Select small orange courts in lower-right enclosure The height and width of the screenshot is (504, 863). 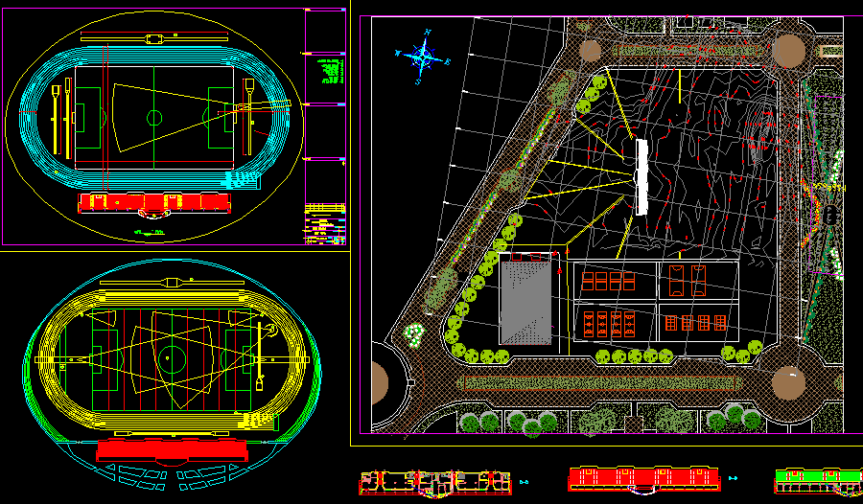point(695,323)
